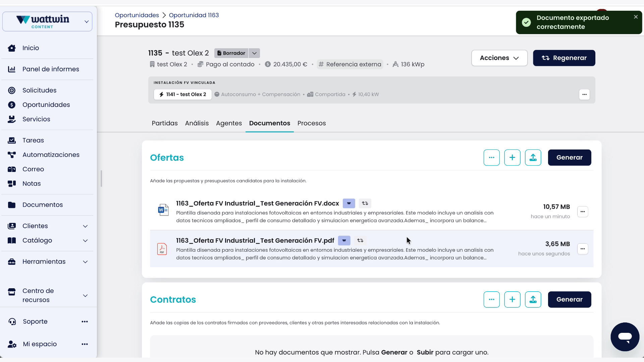This screenshot has width=644, height=362.
Task: Switch to Agentes tab
Action: pos(229,123)
